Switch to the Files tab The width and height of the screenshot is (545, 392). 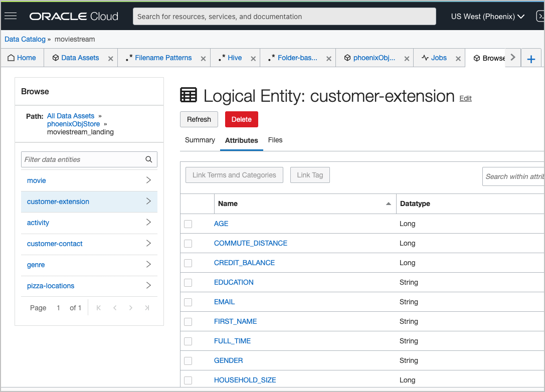pos(275,140)
